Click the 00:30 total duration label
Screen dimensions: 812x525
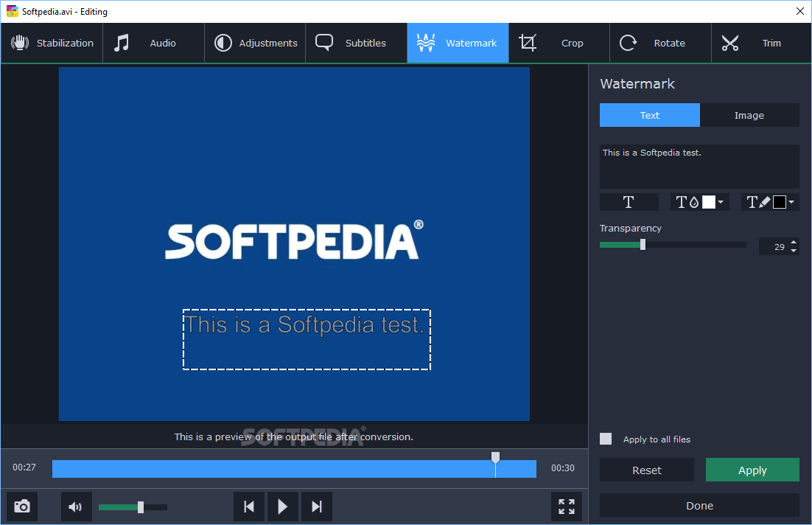[563, 468]
